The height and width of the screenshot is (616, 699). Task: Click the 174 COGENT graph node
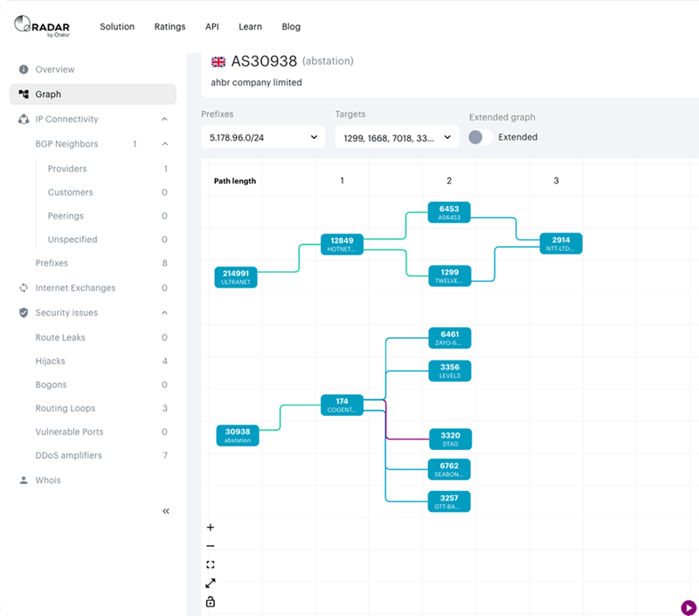point(342,405)
